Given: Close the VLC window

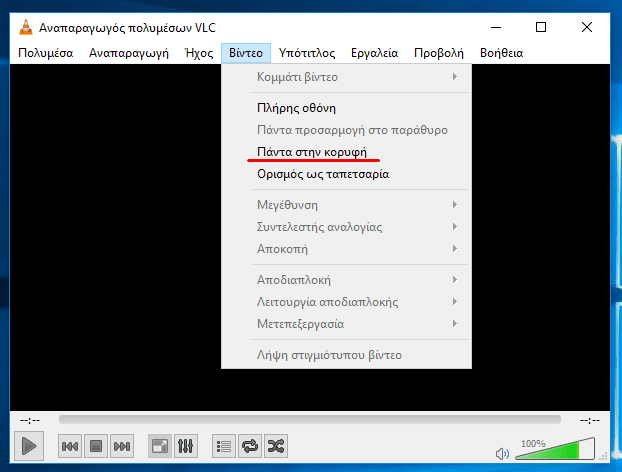Looking at the screenshot, I should pos(587,27).
